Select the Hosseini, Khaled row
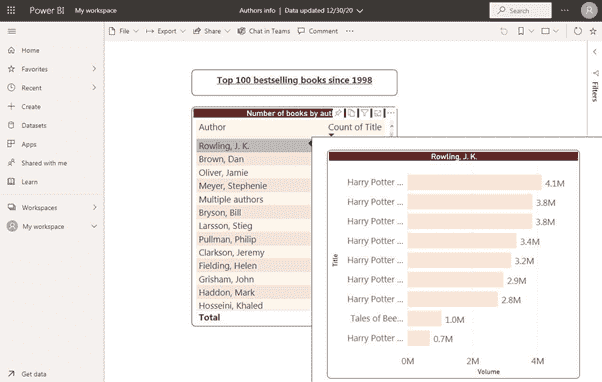602x382 pixels. pyautogui.click(x=254, y=306)
